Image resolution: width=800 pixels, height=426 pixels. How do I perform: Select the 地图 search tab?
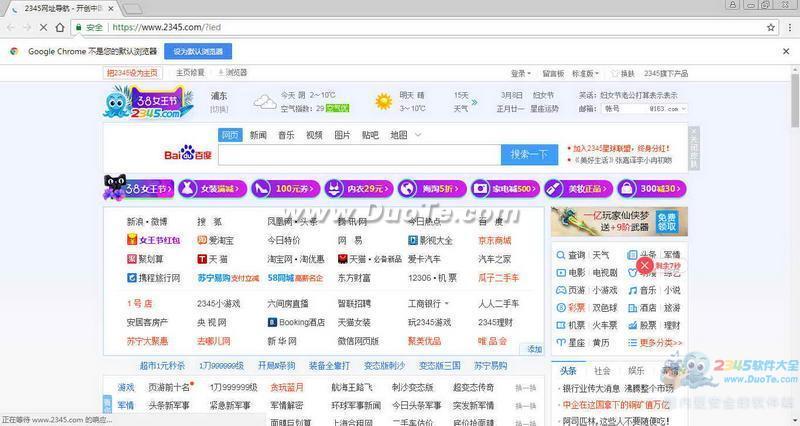[399, 135]
